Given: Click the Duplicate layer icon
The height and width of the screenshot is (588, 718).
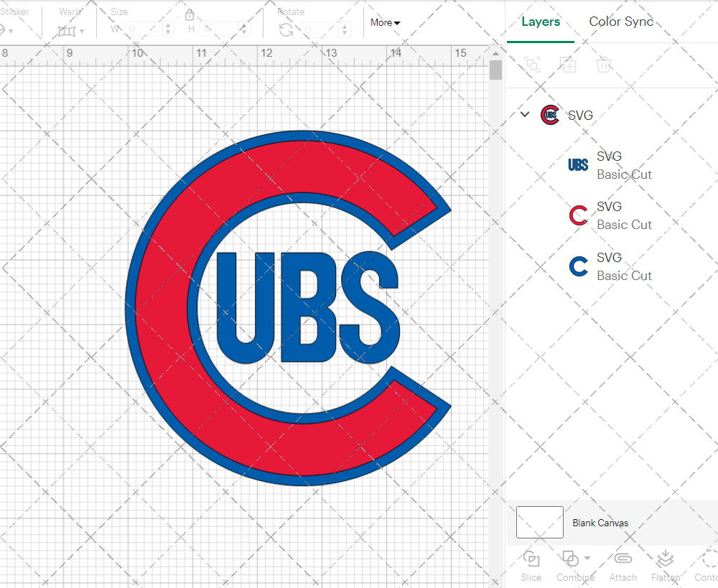Looking at the screenshot, I should (568, 65).
